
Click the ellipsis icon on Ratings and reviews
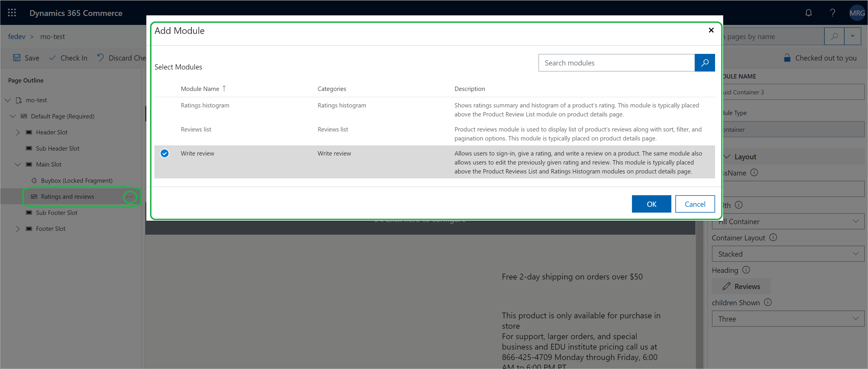coord(130,196)
